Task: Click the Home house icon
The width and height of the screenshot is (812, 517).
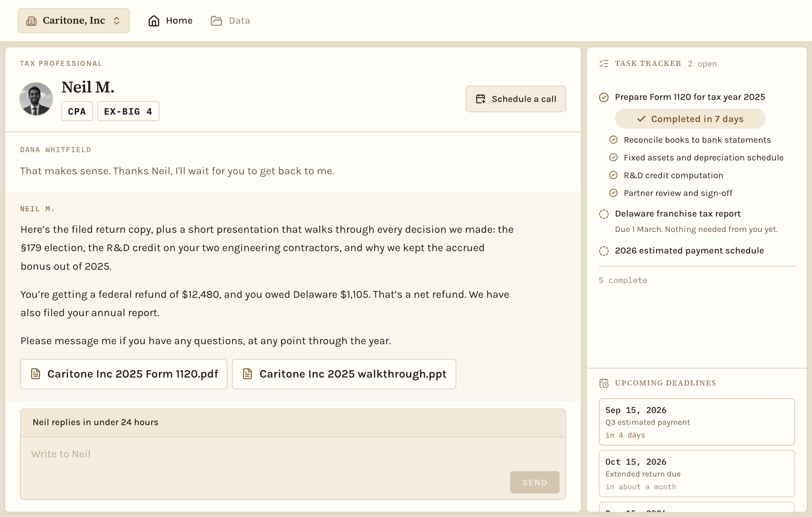Action: point(154,21)
